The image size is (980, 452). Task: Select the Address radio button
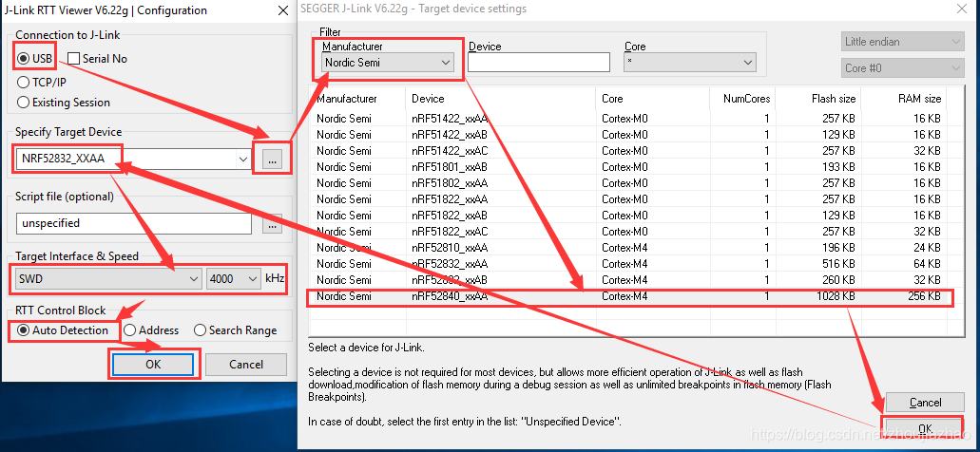click(129, 330)
